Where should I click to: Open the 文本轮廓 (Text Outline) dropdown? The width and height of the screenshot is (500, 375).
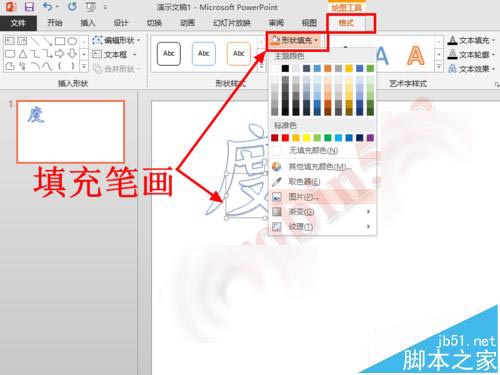point(471,54)
